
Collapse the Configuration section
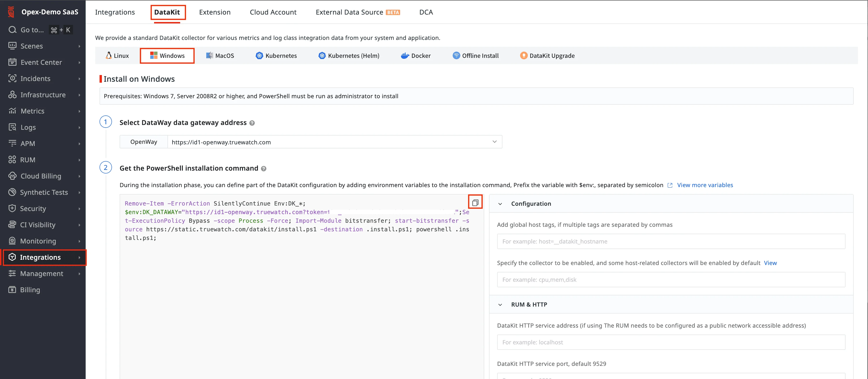pyautogui.click(x=500, y=204)
